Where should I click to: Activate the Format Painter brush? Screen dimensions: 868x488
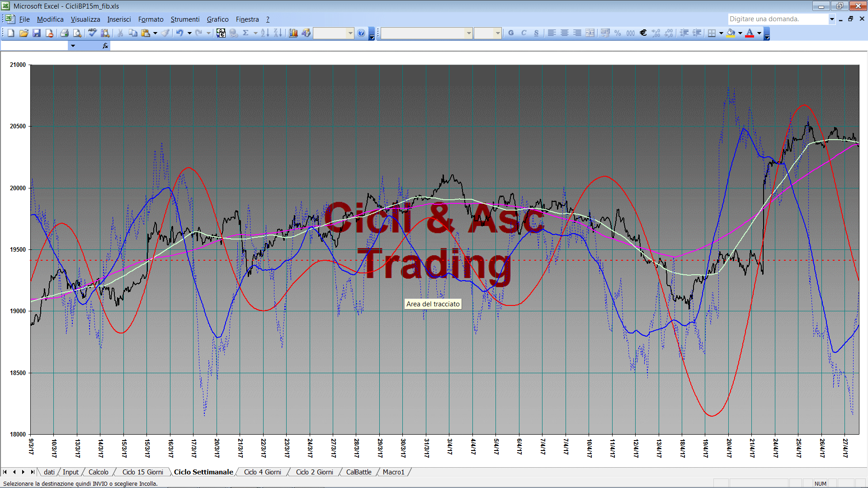(165, 33)
